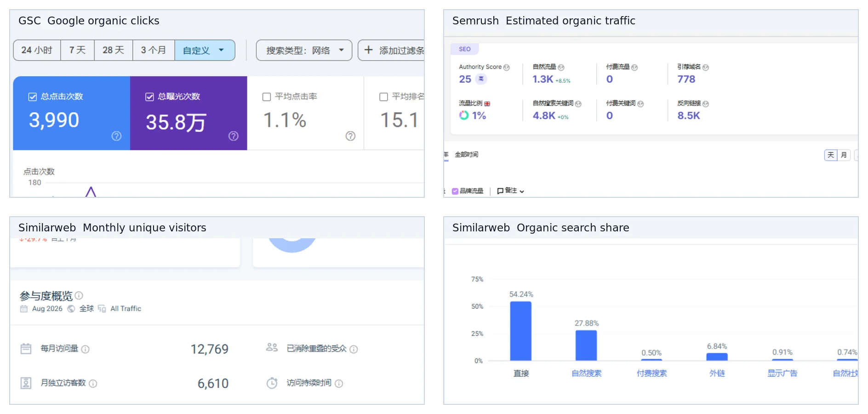The image size is (868, 414).
Task: Click the 添加过滤条件 button
Action: click(x=391, y=50)
